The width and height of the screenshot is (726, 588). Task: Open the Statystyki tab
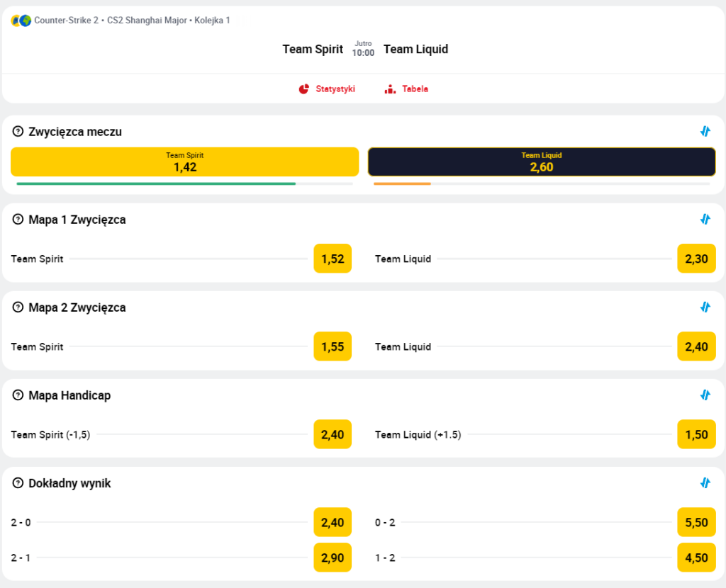click(x=335, y=89)
